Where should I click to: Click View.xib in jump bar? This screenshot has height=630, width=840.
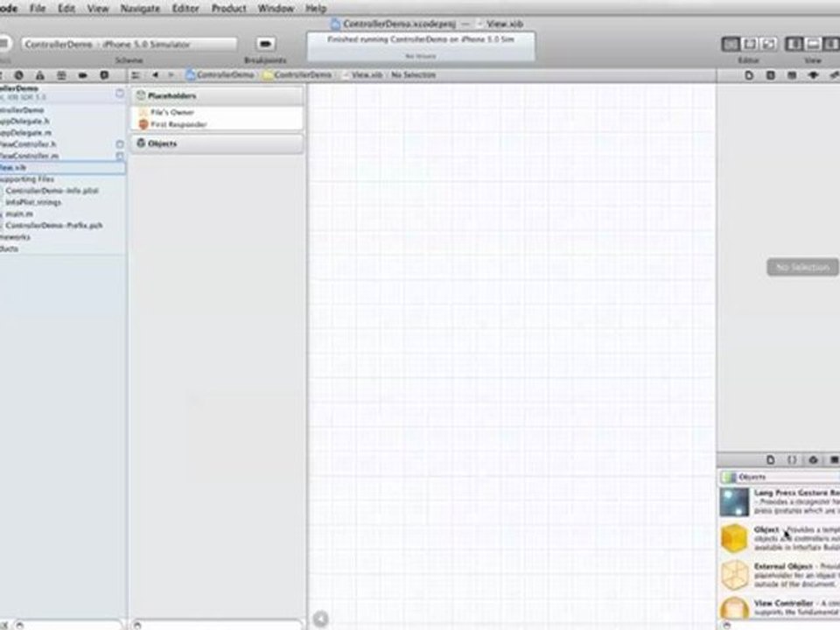pos(362,75)
